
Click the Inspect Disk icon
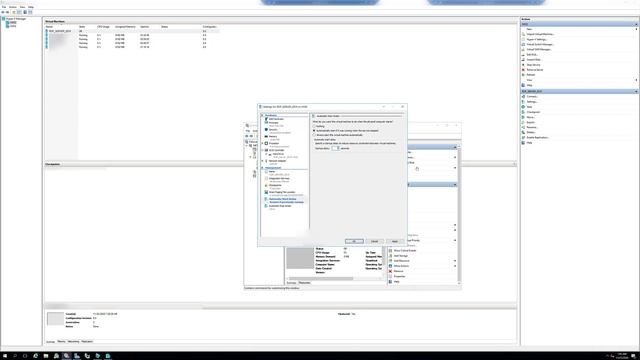coord(523,60)
